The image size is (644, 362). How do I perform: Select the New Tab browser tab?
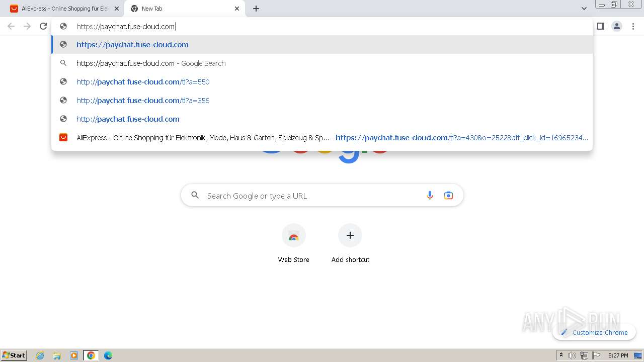tap(185, 9)
